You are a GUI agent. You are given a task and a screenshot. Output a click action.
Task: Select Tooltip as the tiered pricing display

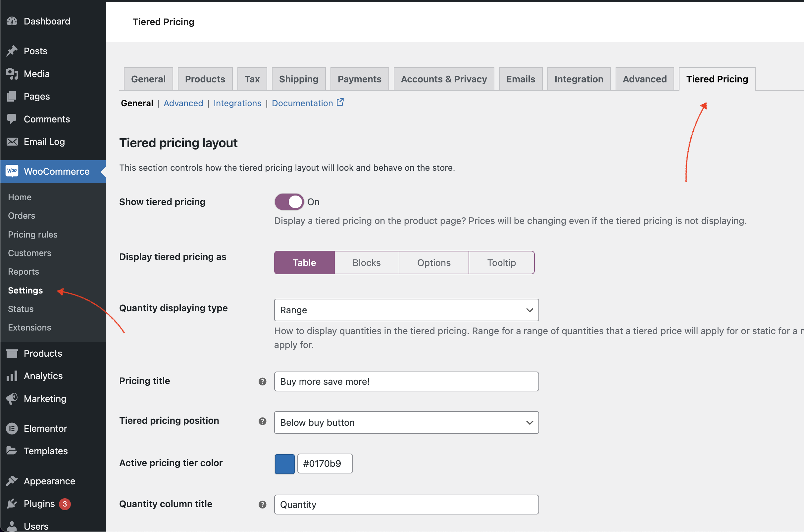point(501,262)
